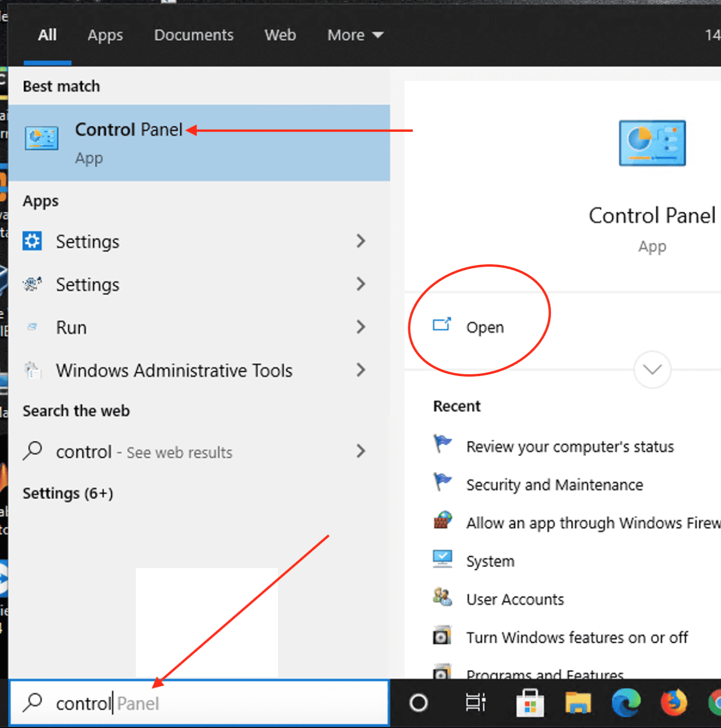
Task: Launch Microsoft Store from taskbar
Action: pyautogui.click(x=530, y=703)
